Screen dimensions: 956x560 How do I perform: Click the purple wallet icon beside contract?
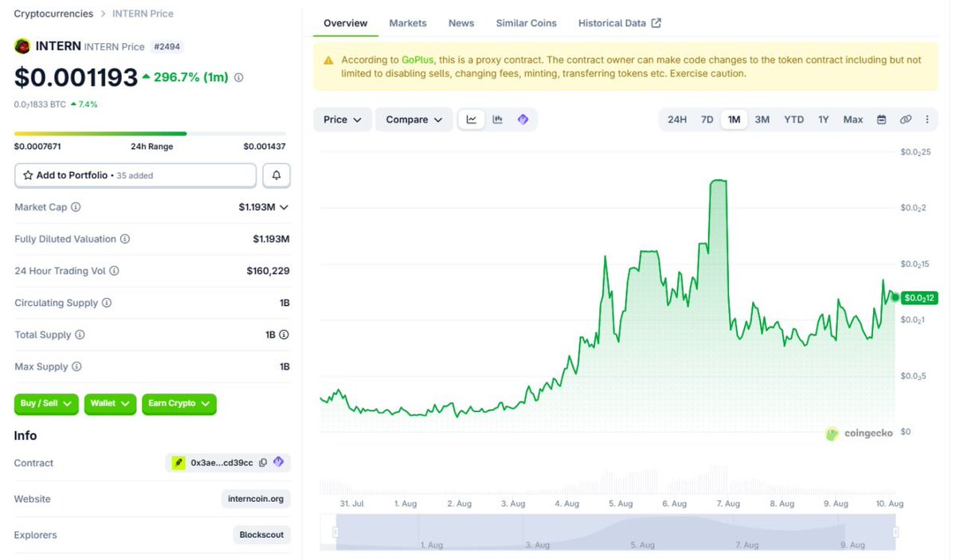(x=278, y=462)
